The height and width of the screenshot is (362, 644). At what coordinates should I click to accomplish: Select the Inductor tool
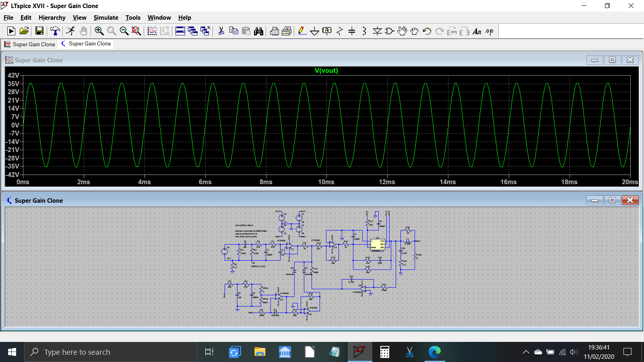[x=364, y=31]
